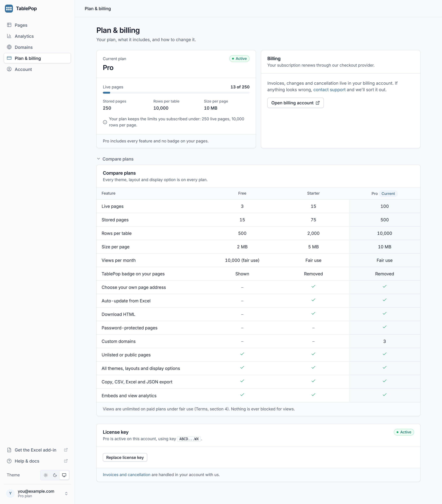Click the ABCD...WX license key code

pyautogui.click(x=189, y=439)
